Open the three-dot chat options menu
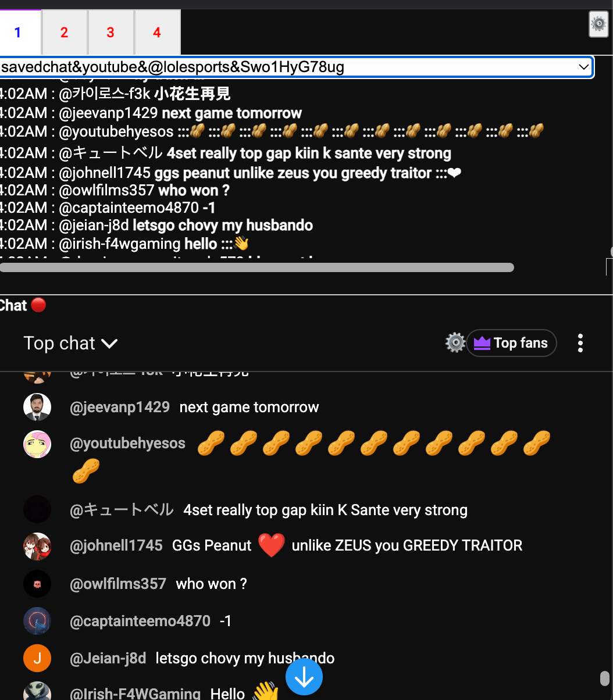Image resolution: width=613 pixels, height=700 pixels. (580, 343)
